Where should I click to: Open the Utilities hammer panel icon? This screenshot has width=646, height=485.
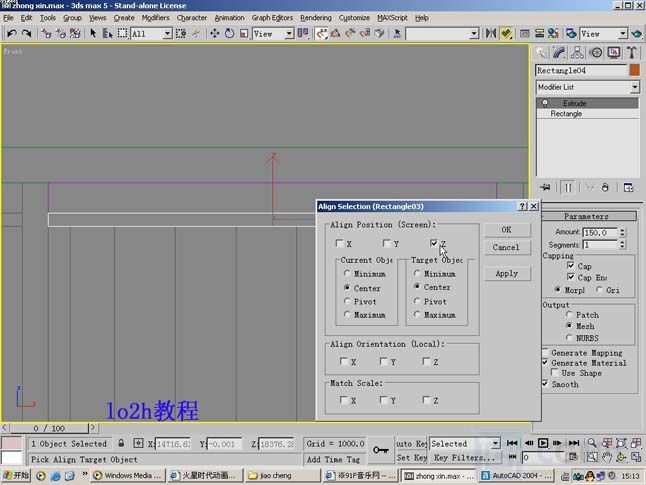[632, 52]
